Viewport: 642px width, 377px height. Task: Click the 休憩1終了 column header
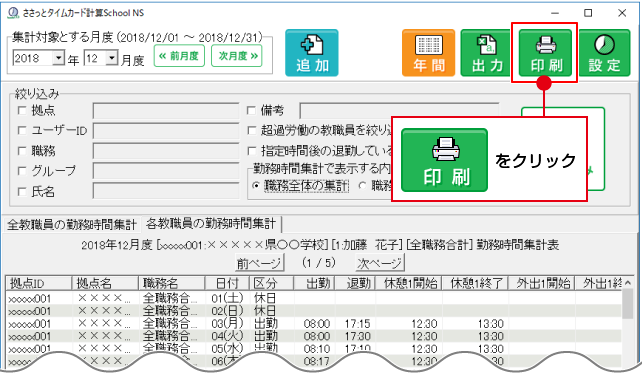[x=475, y=283]
